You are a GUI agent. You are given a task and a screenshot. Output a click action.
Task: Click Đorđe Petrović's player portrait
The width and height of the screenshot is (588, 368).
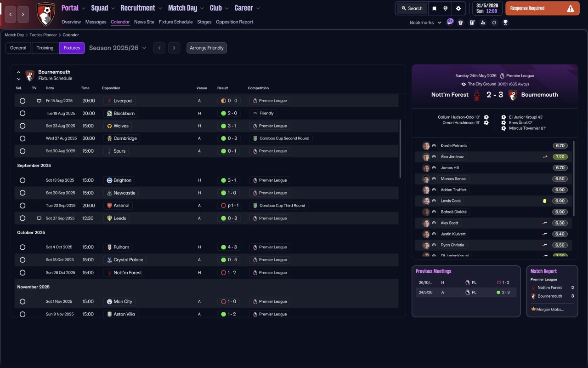pos(426,146)
